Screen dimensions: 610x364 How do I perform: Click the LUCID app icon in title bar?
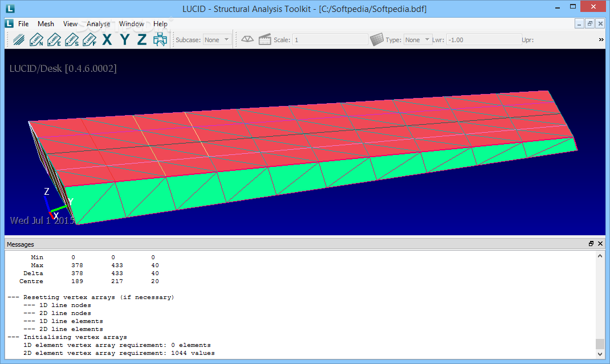(x=10, y=9)
